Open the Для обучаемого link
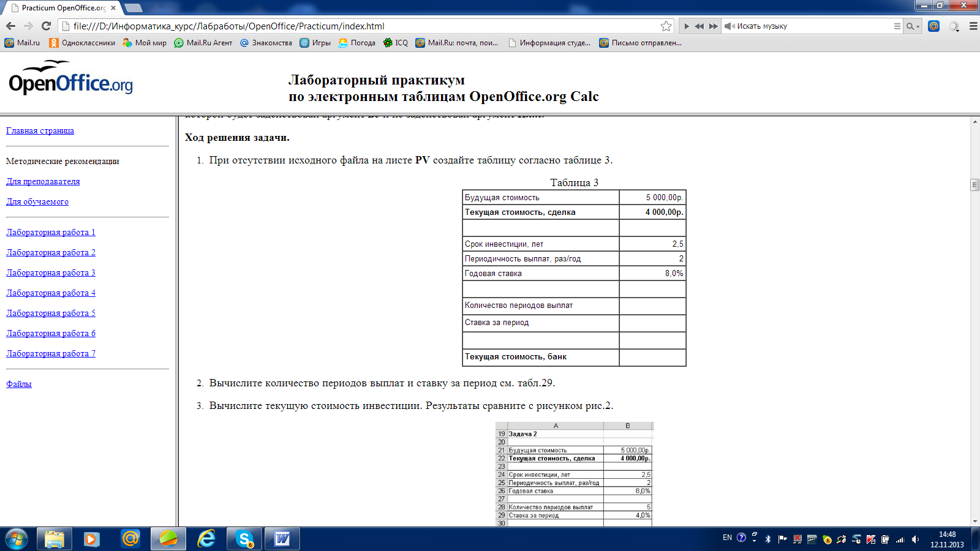This screenshot has width=980, height=551. pos(37,201)
